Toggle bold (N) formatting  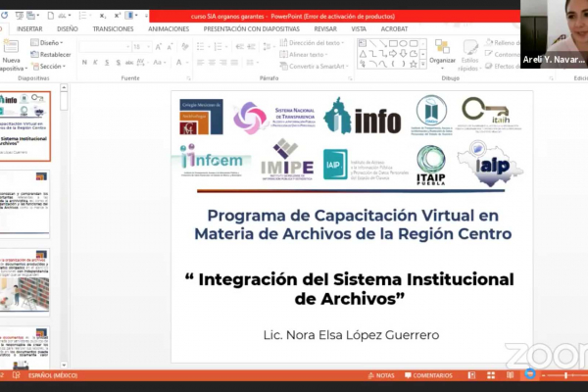tap(84, 63)
